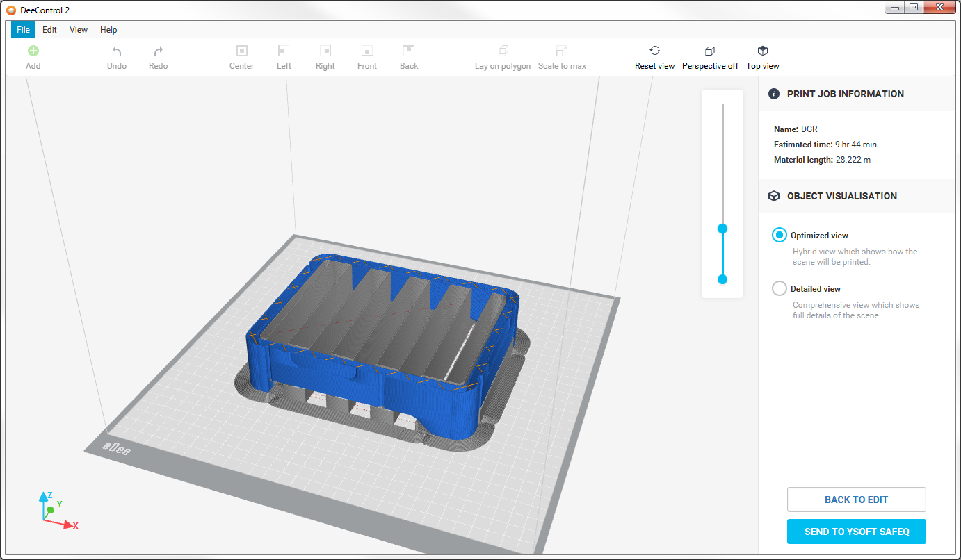Switch to Top view icon
The image size is (961, 560).
point(763,51)
